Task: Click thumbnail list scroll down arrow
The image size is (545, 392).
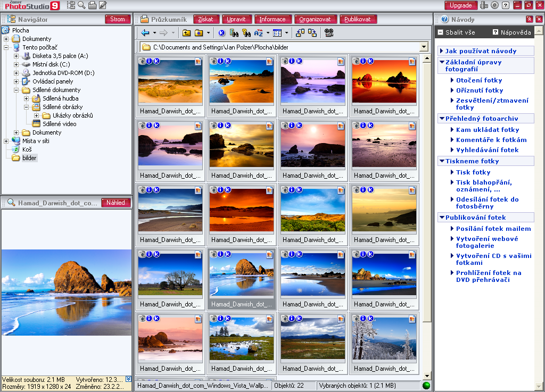Action: 427,376
